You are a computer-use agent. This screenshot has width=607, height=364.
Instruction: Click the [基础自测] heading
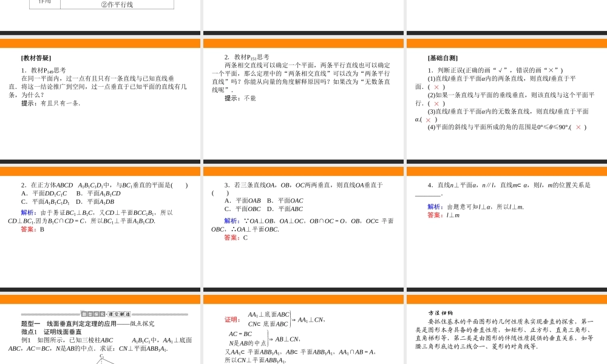pyautogui.click(x=443, y=58)
